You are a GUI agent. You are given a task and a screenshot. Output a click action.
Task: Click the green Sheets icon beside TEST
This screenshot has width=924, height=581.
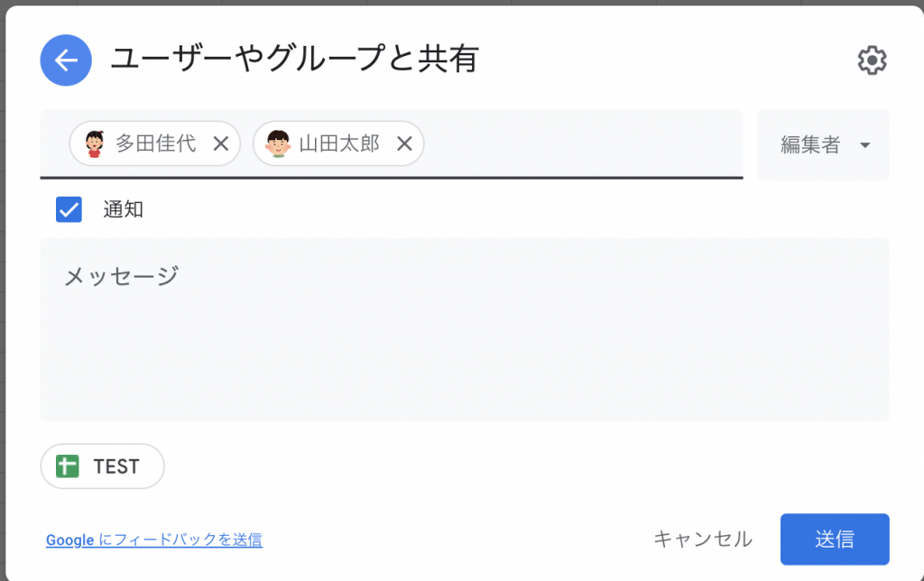[68, 466]
